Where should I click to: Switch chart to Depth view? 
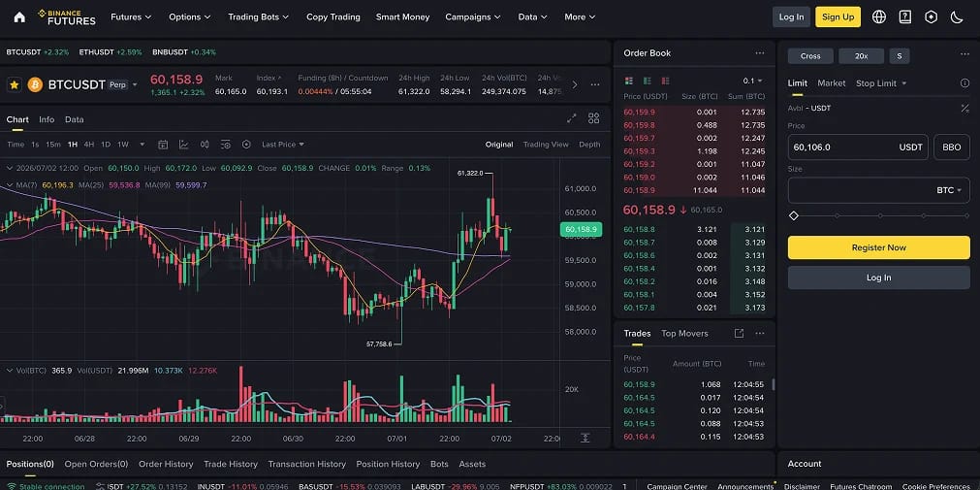589,145
